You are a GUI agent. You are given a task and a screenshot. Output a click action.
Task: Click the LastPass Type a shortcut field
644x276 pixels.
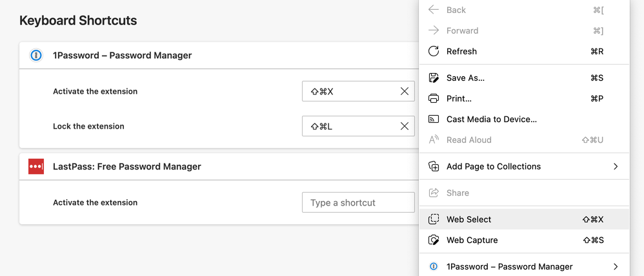(357, 202)
